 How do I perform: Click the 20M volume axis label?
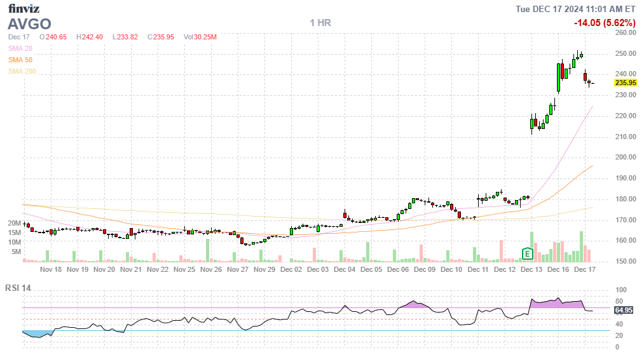[14, 224]
